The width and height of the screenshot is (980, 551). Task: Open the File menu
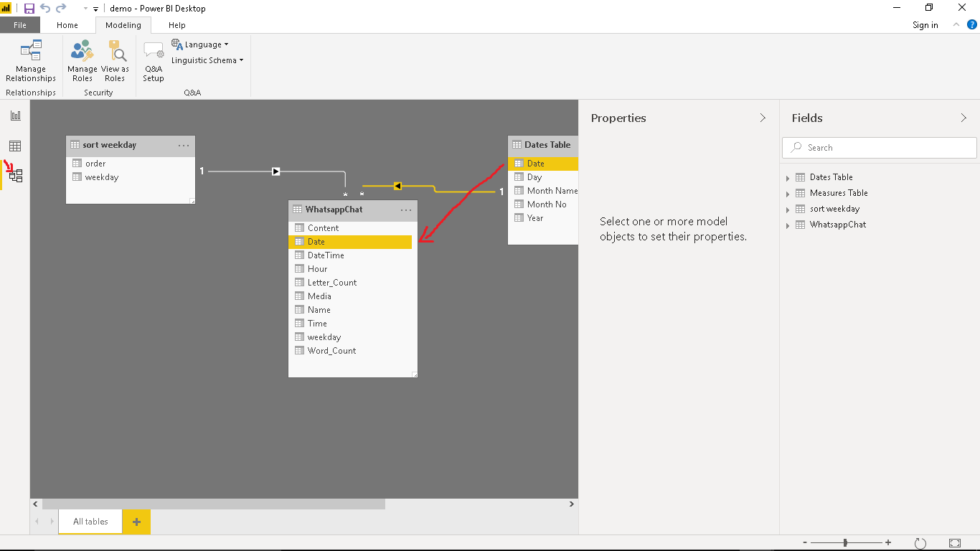20,25
